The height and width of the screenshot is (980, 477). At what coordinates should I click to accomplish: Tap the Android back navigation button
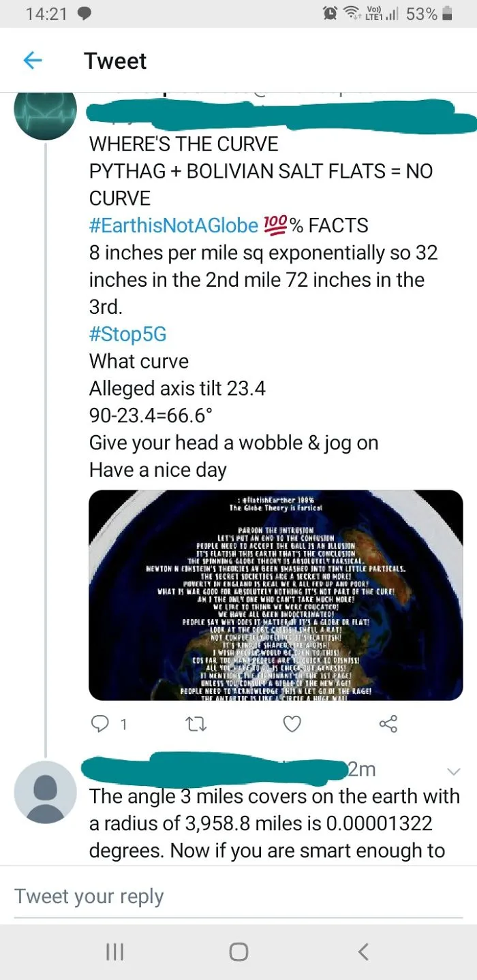tap(363, 951)
